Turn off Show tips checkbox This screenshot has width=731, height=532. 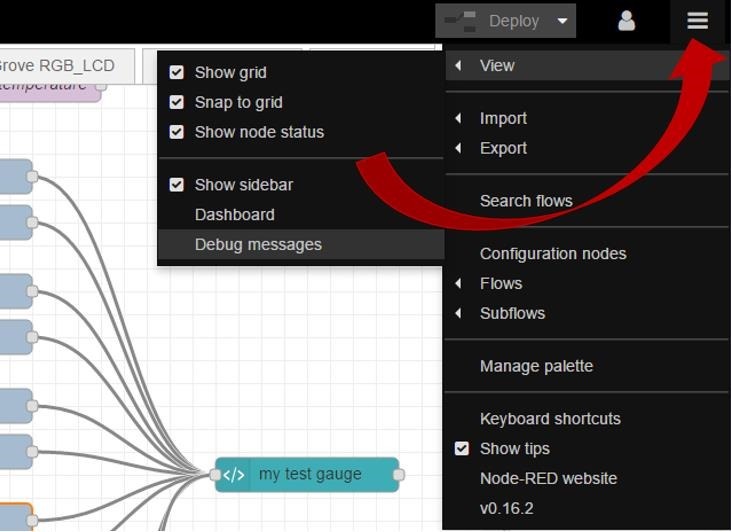coord(462,449)
